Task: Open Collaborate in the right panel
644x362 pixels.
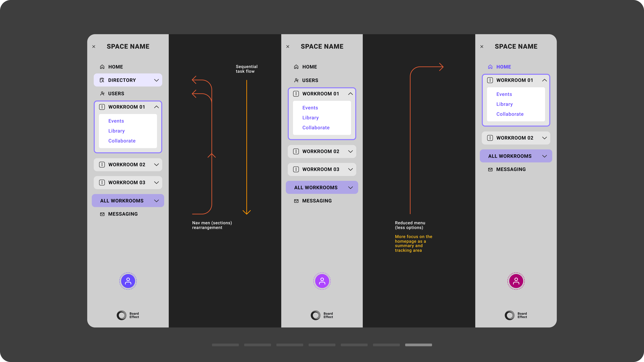Action: tap(510, 114)
